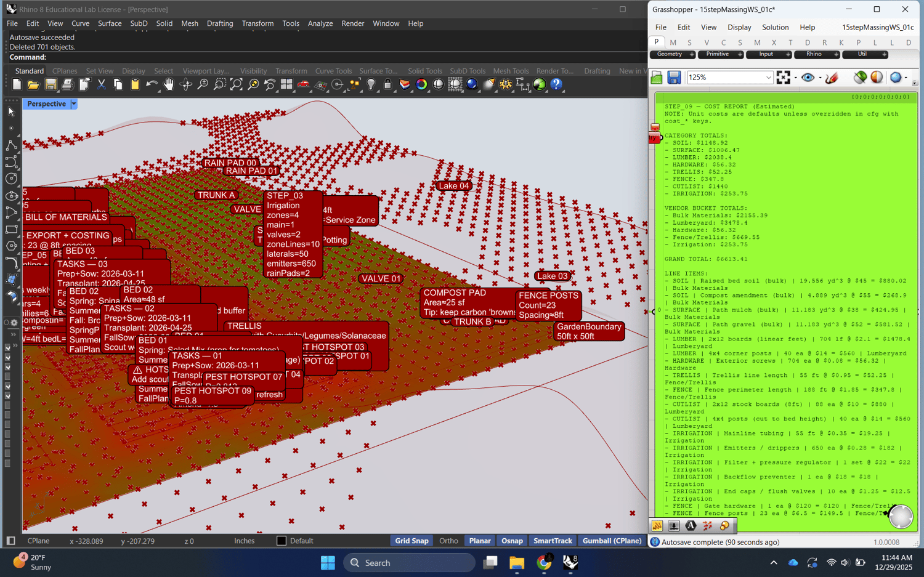The image size is (924, 577).
Task: Open the 125% zoom level dropdown
Action: click(768, 78)
